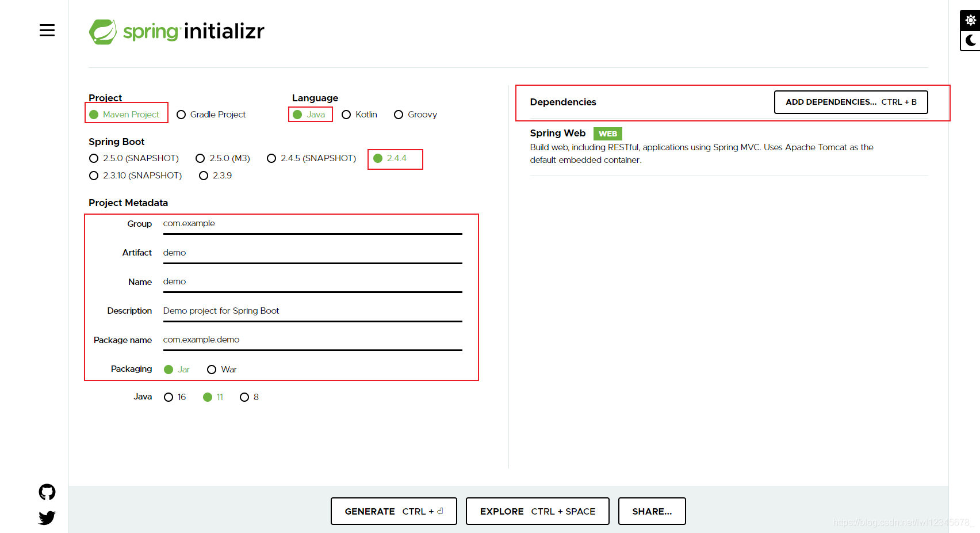Edit the Description field
The image size is (980, 533).
point(313,311)
